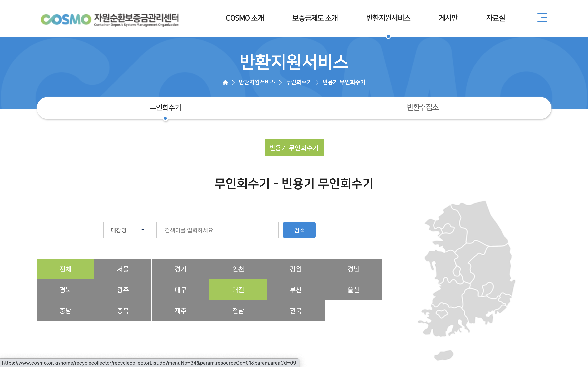Click the 무인회수기 breadcrumb link
The height and width of the screenshot is (367, 588).
299,82
